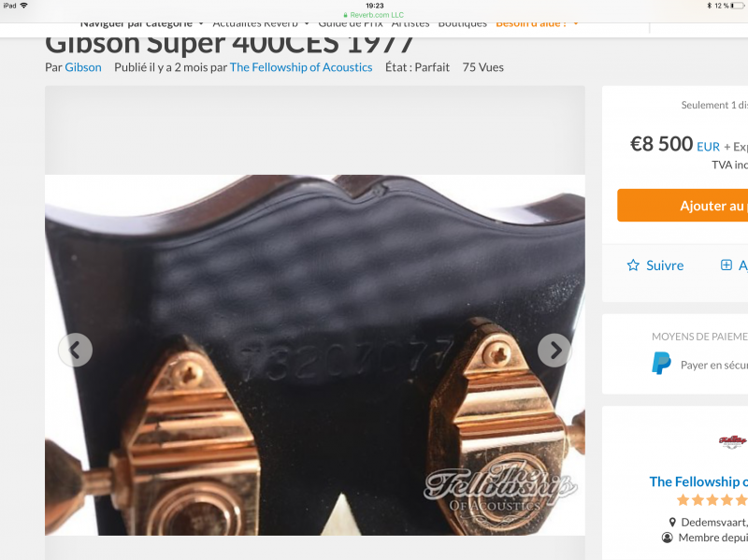Expand the Naviguer par catégorie dropdown
This screenshot has width=748, height=560.
tap(142, 23)
